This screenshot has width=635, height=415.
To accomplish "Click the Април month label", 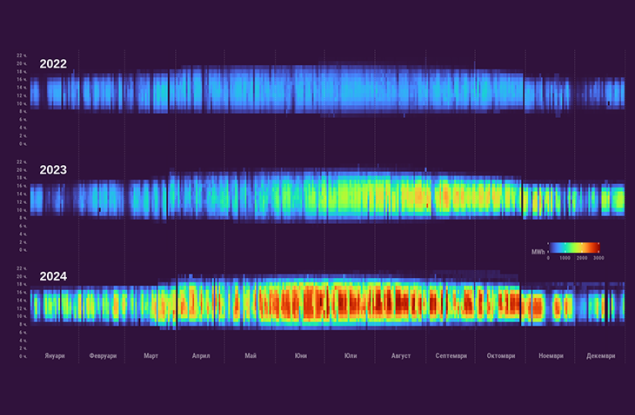I will click(199, 355).
